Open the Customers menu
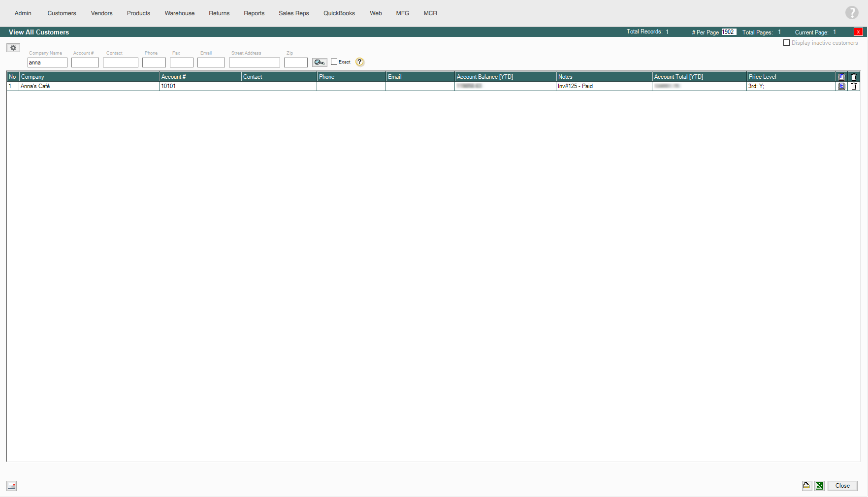Viewport: 868px width, 497px height. pyautogui.click(x=62, y=13)
